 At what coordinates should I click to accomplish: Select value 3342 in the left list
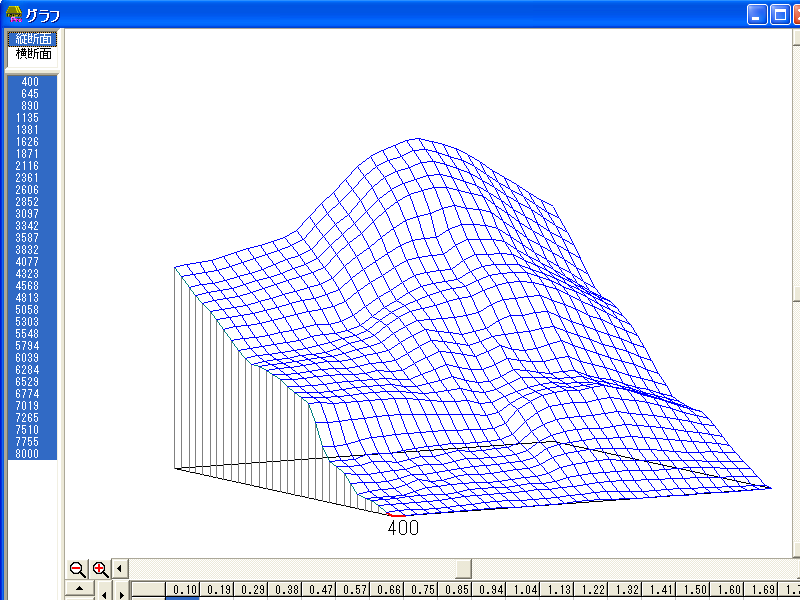(32, 226)
